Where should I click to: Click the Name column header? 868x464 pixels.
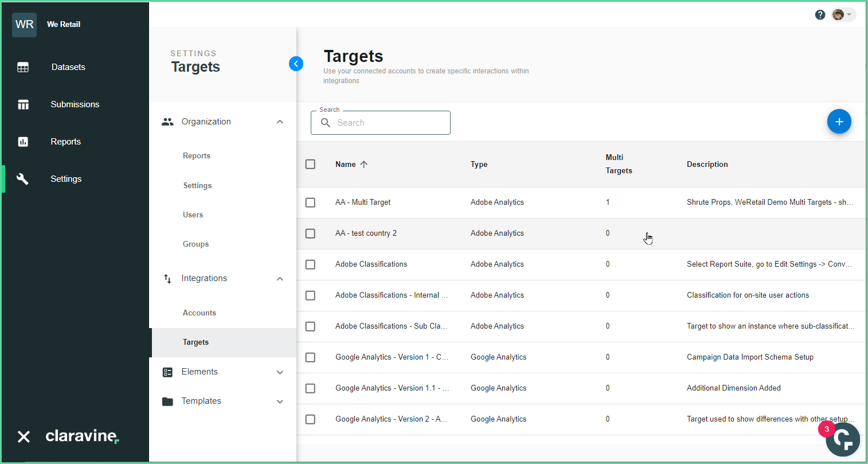coord(346,164)
